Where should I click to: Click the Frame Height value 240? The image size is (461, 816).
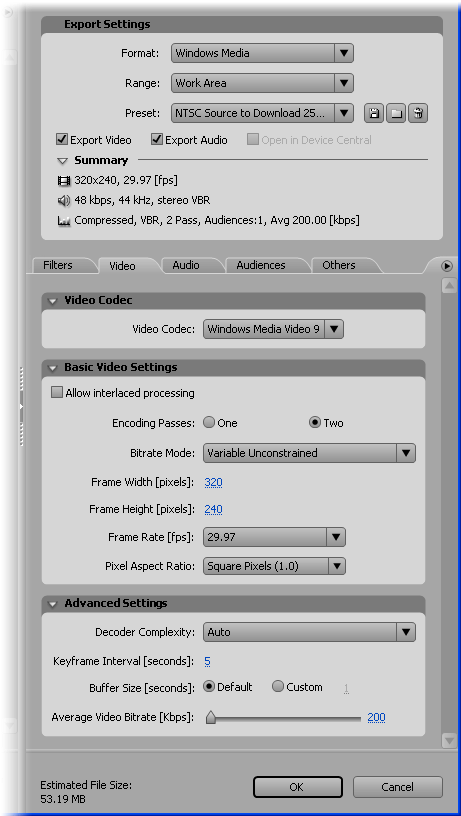pos(213,509)
